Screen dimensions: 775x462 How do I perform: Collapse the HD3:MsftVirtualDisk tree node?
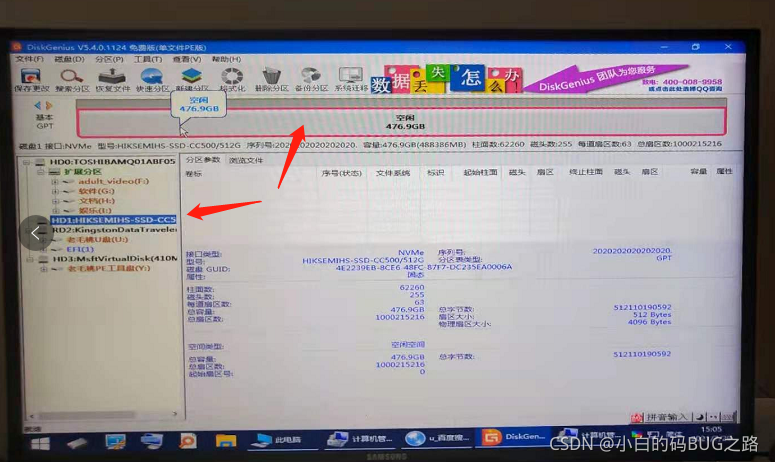(x=30, y=259)
